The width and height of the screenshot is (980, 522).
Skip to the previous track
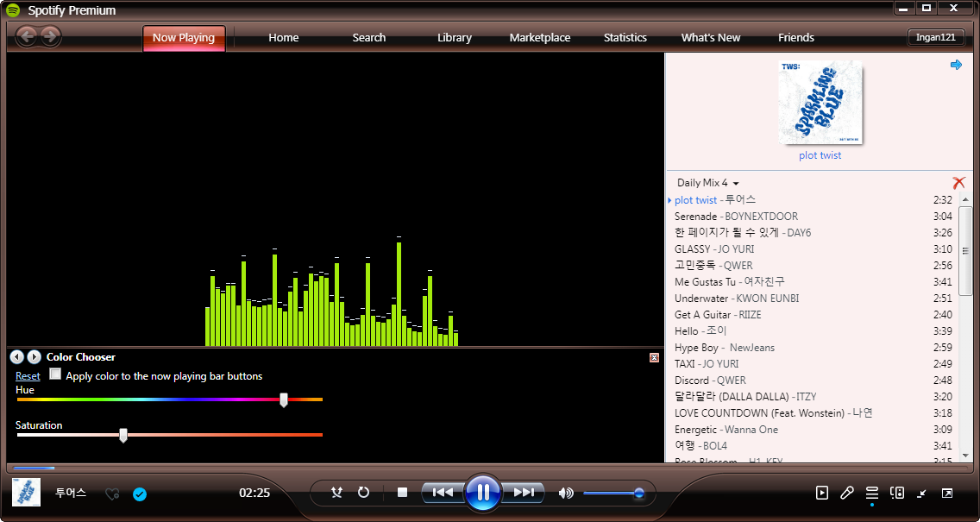443,493
